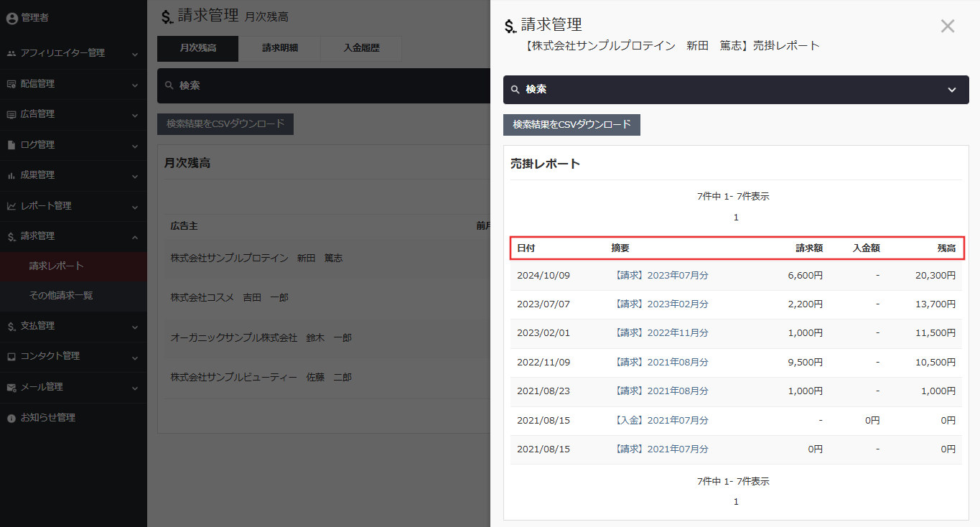Screen dimensions: 980x527
Task: Open the 【請求】2023年07月分 summary link
Action: pyautogui.click(x=661, y=275)
